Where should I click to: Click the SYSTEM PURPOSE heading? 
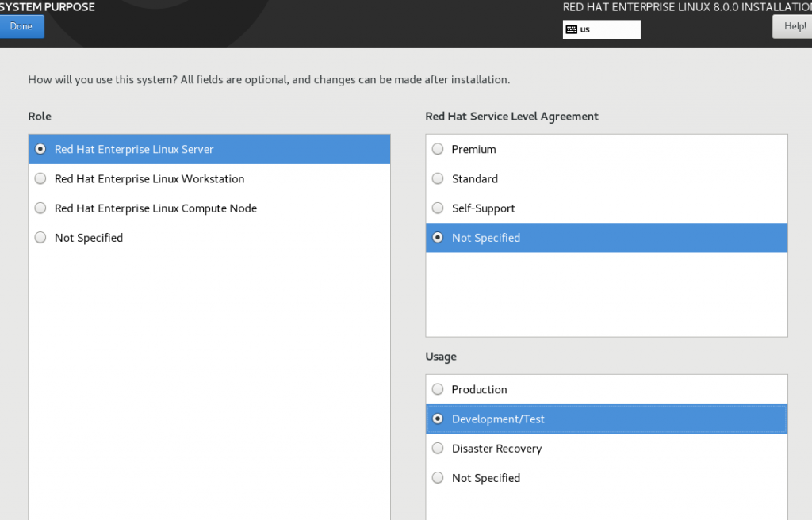(48, 7)
